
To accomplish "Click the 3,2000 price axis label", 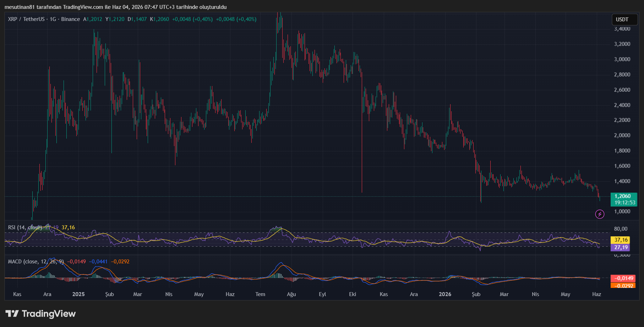I will (622, 44).
